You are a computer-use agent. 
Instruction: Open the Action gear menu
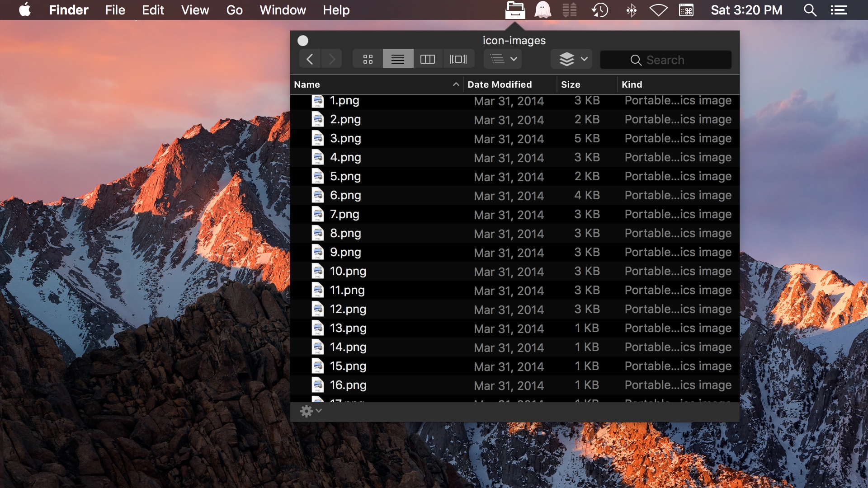click(308, 411)
